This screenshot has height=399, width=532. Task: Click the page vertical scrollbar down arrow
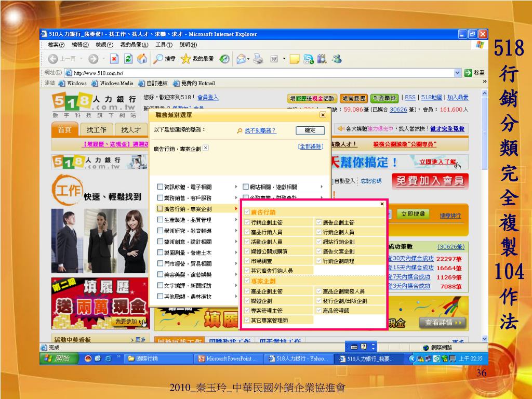point(485,339)
